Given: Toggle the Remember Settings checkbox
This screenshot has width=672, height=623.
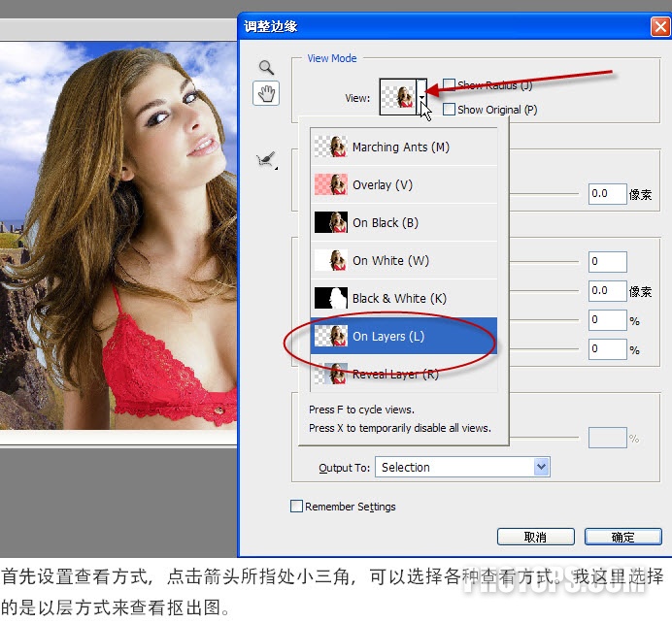Looking at the screenshot, I should (296, 507).
